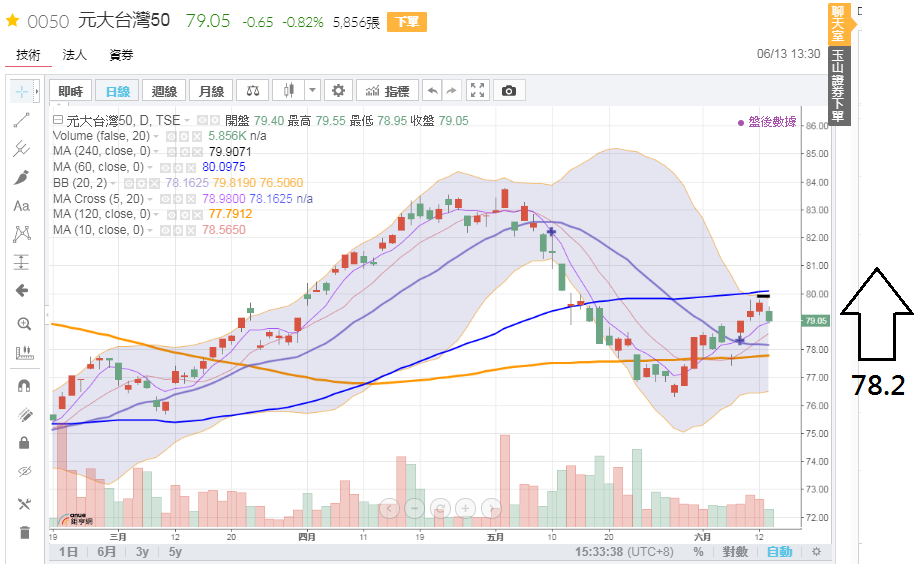920x580 pixels.
Task: Toggle the 對數 log scale
Action: [735, 551]
